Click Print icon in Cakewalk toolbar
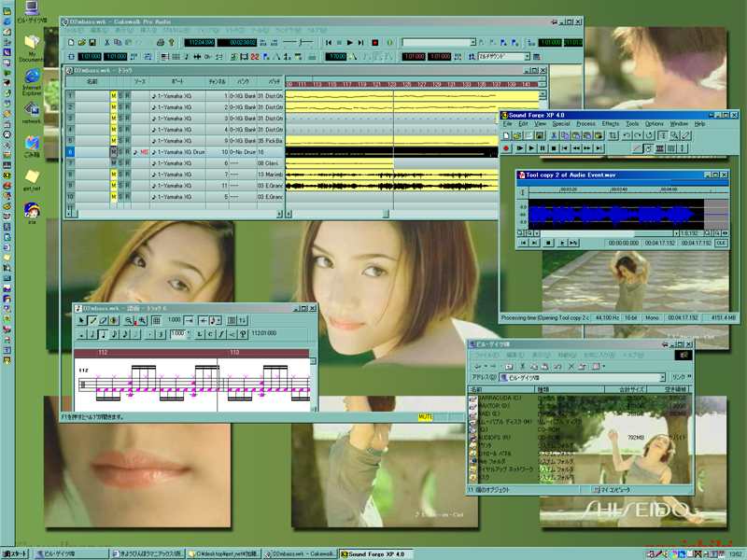 tap(161, 42)
